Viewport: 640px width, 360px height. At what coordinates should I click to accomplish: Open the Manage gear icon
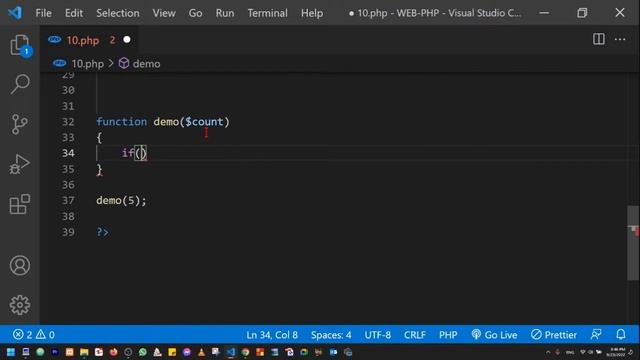click(x=20, y=305)
